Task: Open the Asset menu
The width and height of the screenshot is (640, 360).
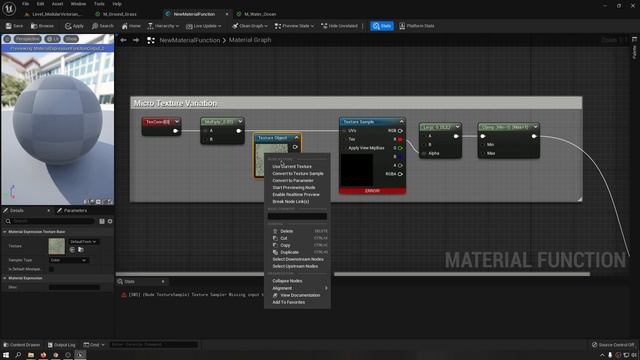Action: [x=57, y=4]
